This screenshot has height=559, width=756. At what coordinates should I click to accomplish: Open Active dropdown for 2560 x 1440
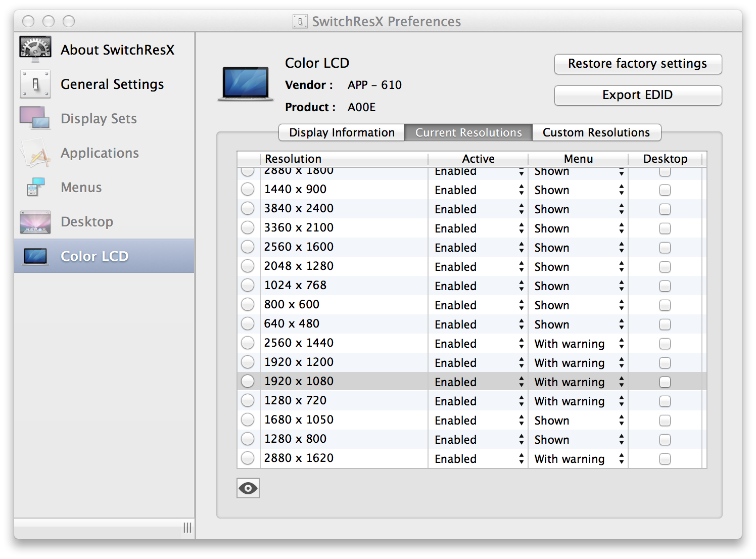point(478,344)
